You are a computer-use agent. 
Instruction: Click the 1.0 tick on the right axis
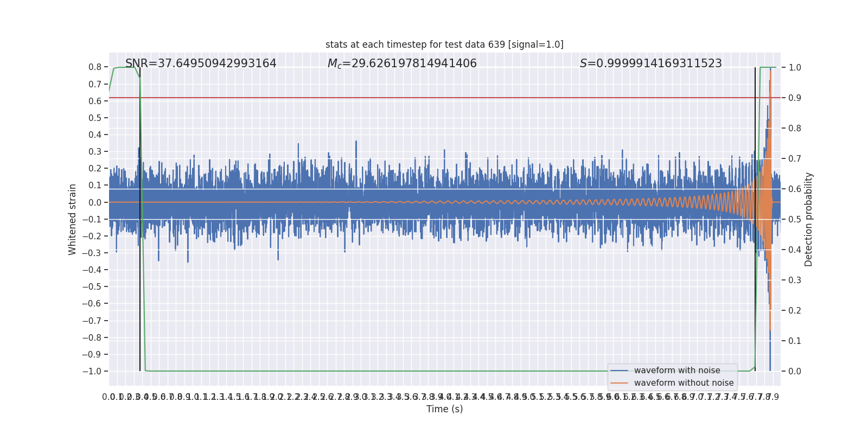tap(795, 67)
